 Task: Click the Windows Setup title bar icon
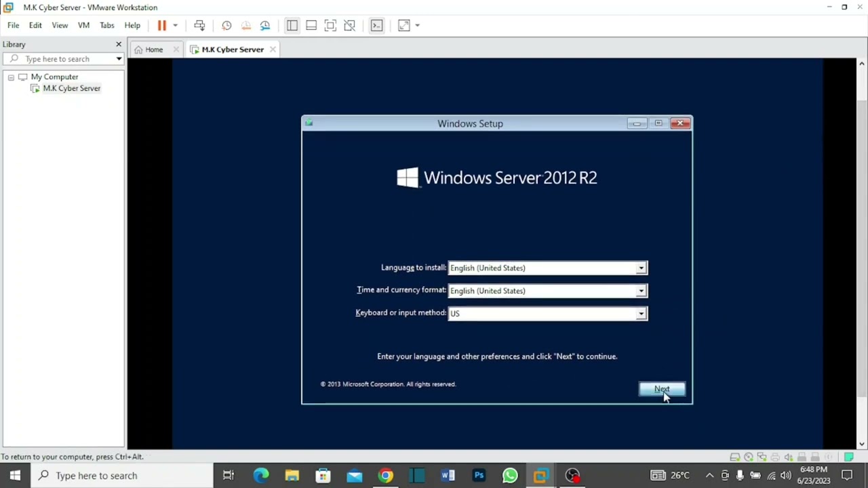pos(309,123)
